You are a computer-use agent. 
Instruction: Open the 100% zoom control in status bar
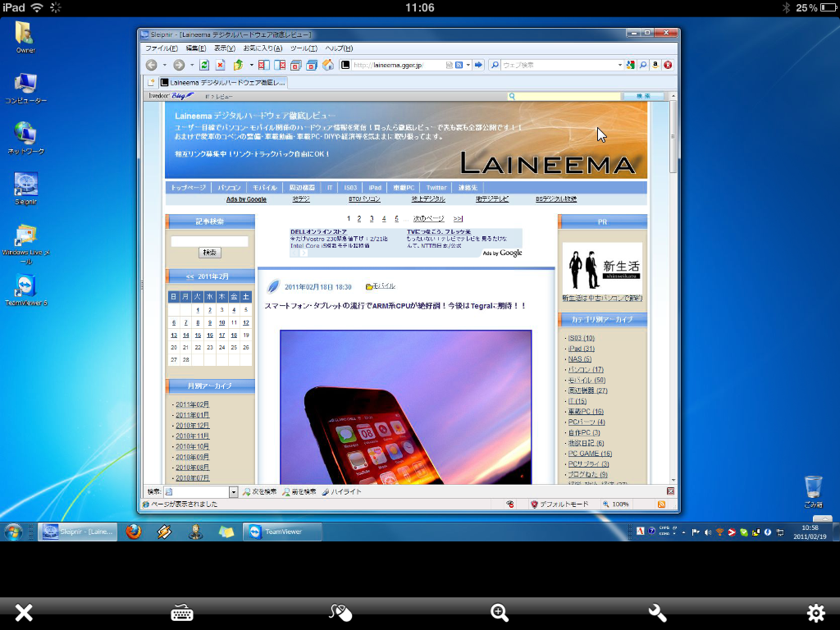616,504
